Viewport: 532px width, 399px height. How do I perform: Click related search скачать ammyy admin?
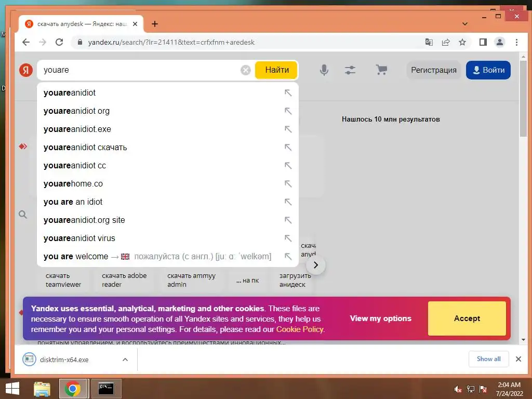click(191, 280)
